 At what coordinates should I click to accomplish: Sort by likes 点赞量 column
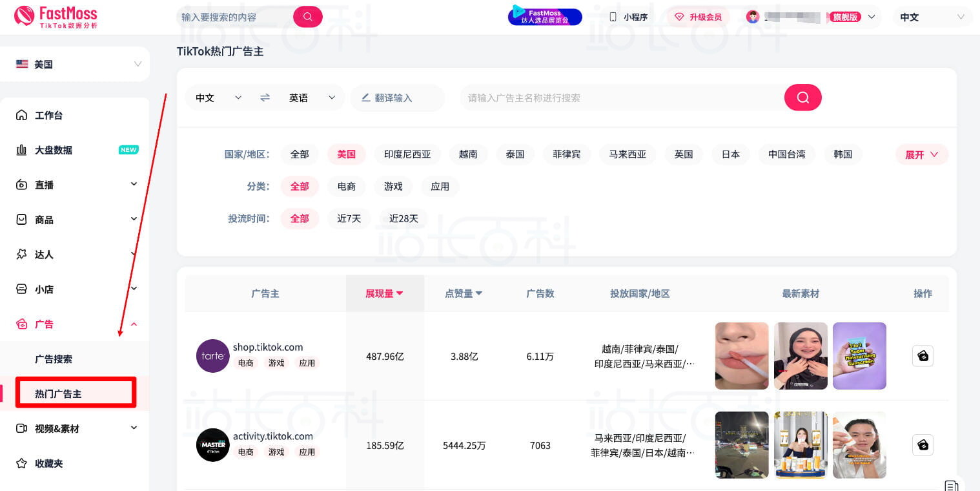coord(464,293)
